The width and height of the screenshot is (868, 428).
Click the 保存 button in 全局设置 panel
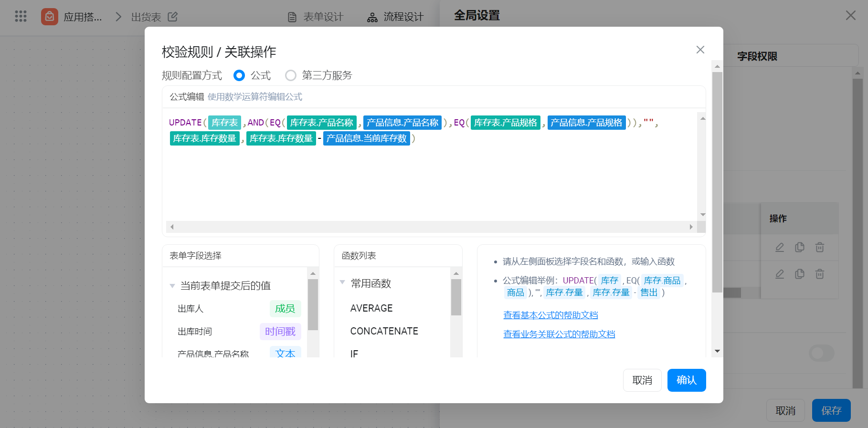pyautogui.click(x=831, y=410)
